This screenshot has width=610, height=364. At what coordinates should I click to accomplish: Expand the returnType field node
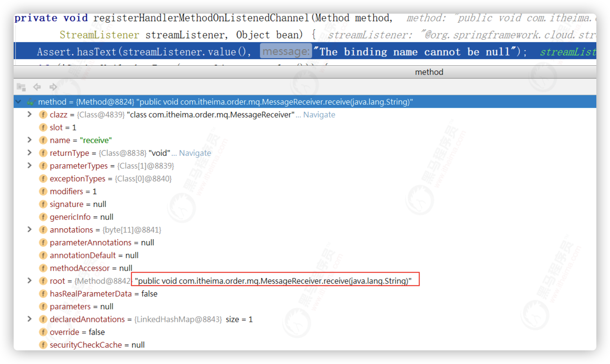(30, 152)
